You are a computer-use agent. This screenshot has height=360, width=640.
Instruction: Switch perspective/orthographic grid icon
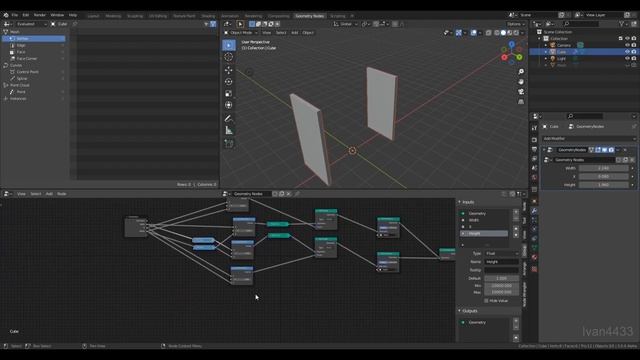pyautogui.click(x=521, y=102)
